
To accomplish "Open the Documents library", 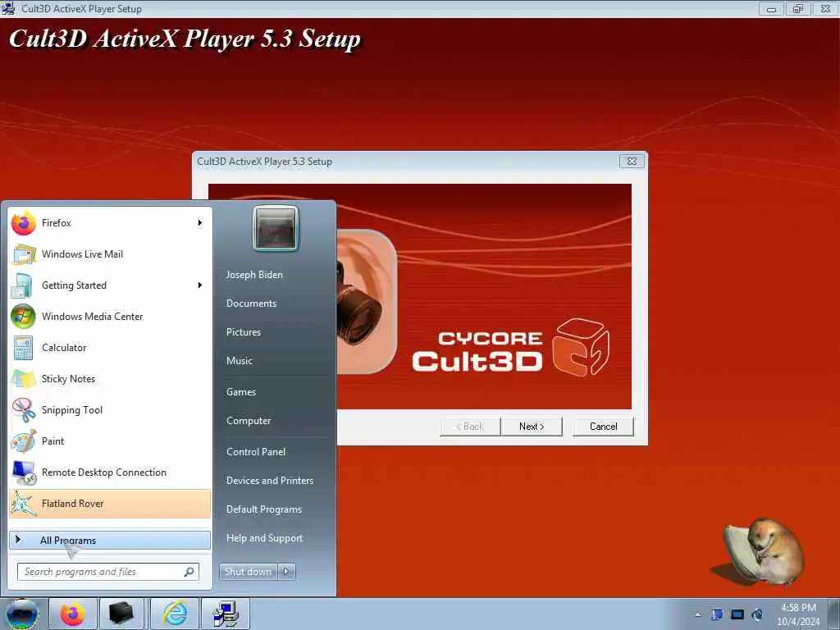I will tap(251, 304).
